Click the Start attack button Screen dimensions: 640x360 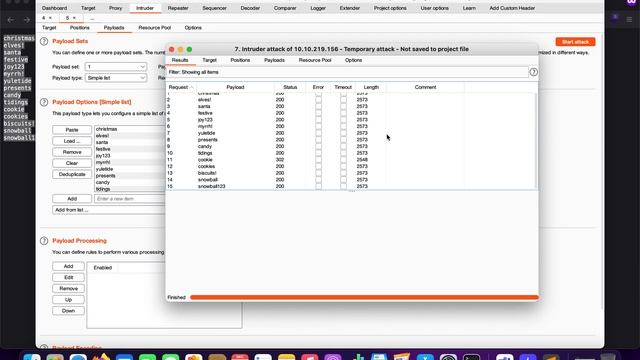pos(575,42)
